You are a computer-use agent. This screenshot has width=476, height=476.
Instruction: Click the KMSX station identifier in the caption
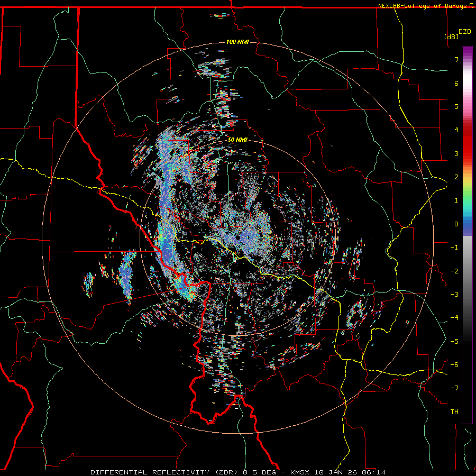coord(301,472)
